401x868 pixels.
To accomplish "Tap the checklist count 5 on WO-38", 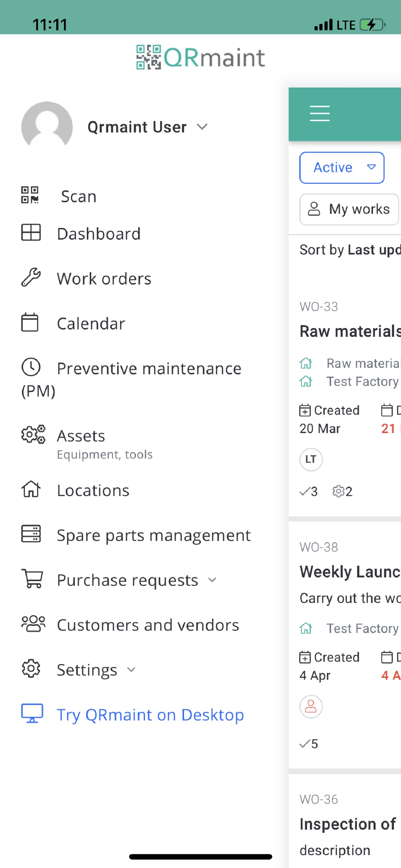I will (308, 743).
